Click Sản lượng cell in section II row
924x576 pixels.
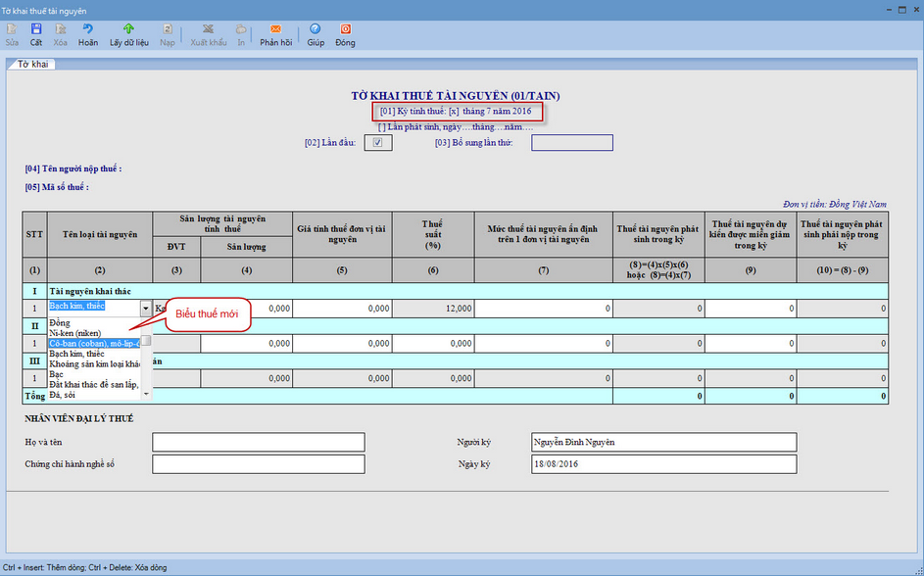point(246,344)
